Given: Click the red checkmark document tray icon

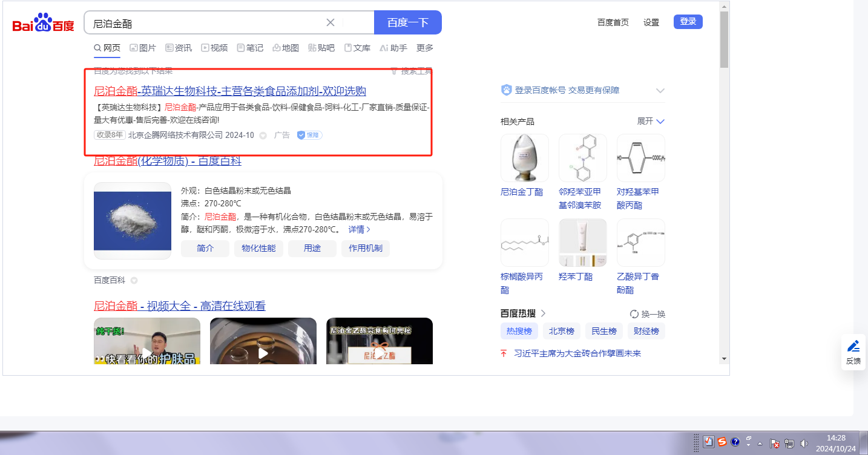Looking at the screenshot, I should click(x=709, y=442).
